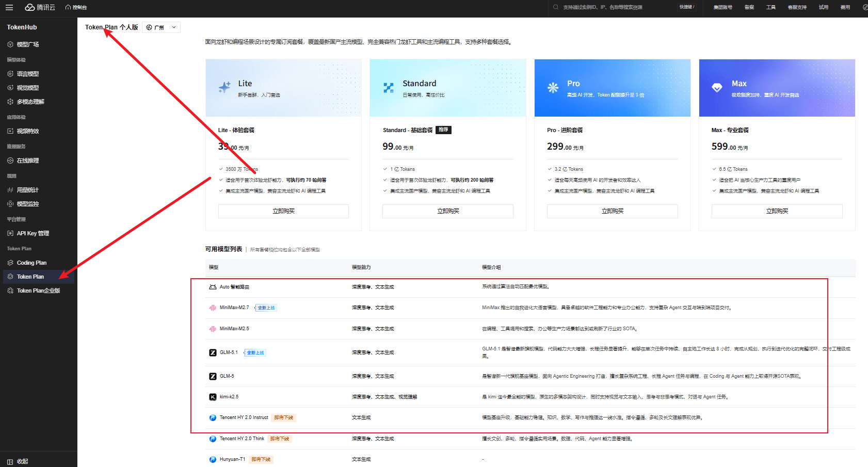Viewport: 868px width, 467px height.
Task: Open 模型广场 from the sidebar
Action: click(28, 44)
